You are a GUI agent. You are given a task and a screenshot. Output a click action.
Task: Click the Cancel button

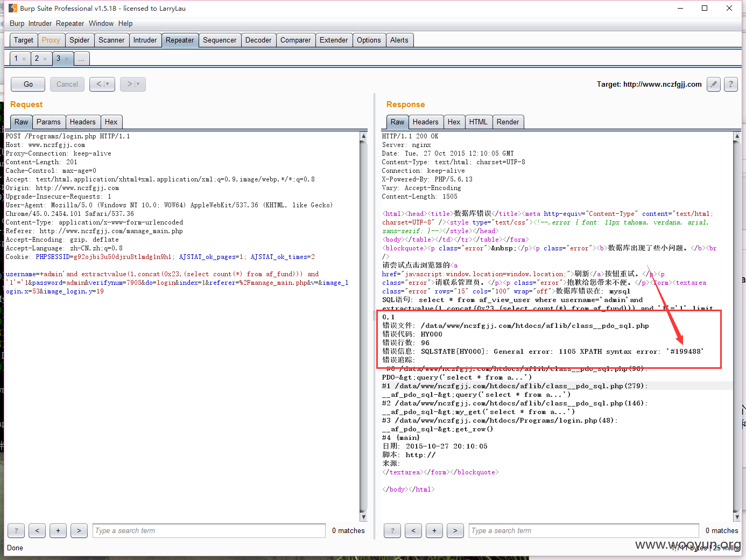tap(67, 84)
